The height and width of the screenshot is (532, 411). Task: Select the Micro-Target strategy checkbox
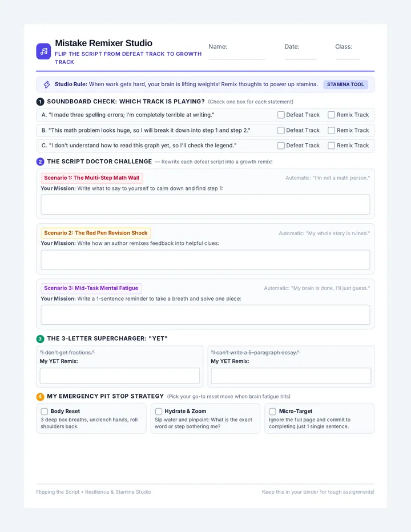(x=272, y=411)
